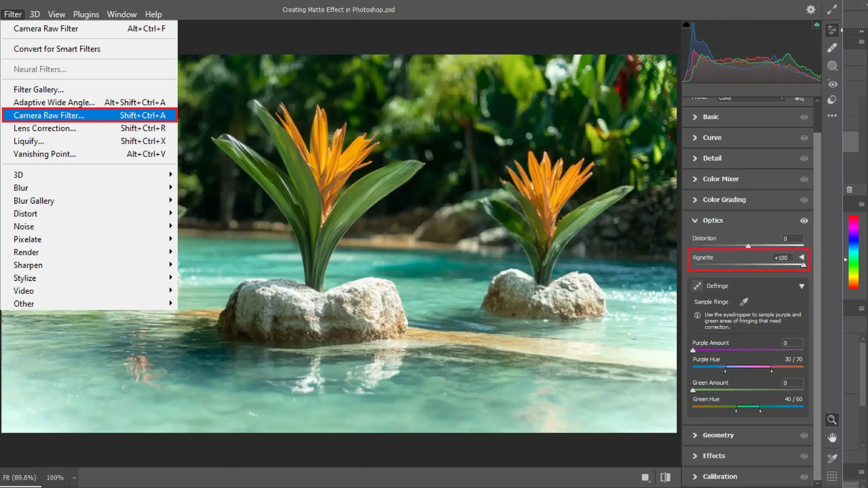The width and height of the screenshot is (868, 488).
Task: Click the single view mode icon
Action: [x=646, y=477]
